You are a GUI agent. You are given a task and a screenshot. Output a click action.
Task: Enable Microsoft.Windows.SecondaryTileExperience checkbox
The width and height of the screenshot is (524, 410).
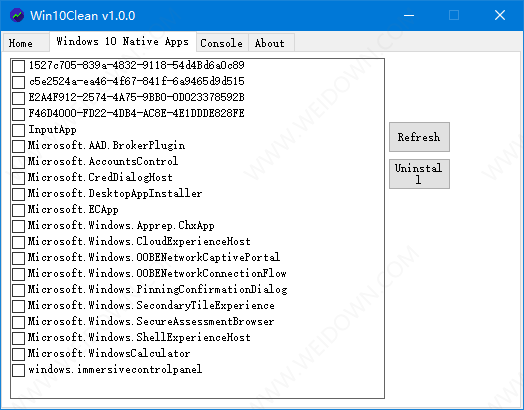(18, 306)
